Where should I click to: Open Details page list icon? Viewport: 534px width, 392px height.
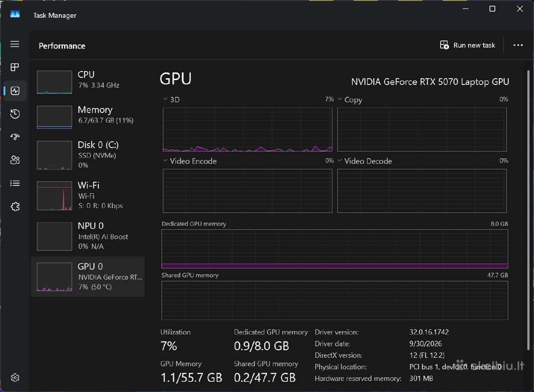tap(15, 183)
